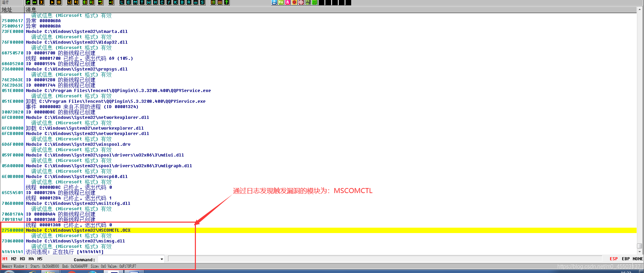644x273 pixels.
Task: Open Run trace with the dots icon
Action: click(x=196, y=2)
